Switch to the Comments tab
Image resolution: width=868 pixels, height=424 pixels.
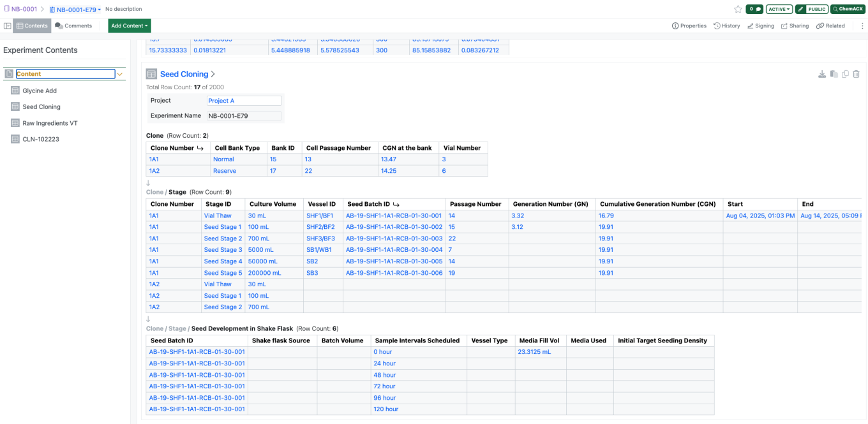[x=73, y=26]
